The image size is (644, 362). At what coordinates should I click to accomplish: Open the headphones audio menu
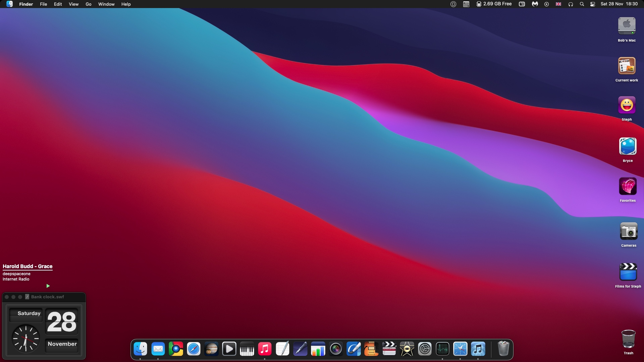(x=571, y=4)
